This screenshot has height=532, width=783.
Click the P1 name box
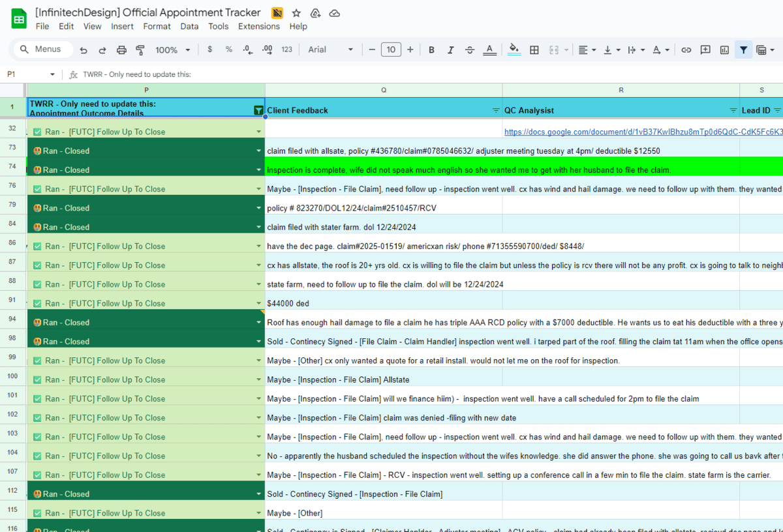pyautogui.click(x=30, y=74)
